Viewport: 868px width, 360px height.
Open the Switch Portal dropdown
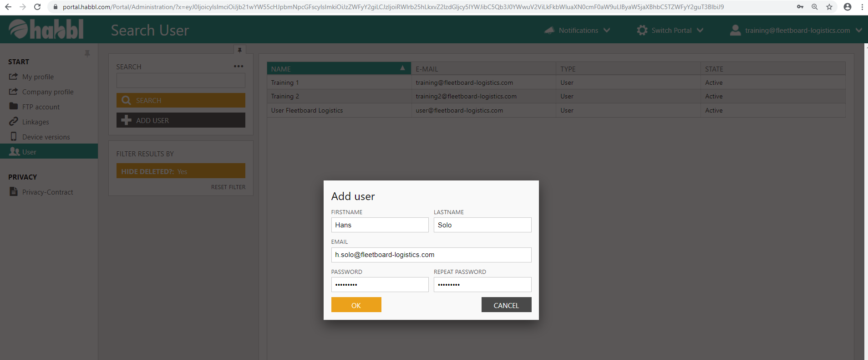[670, 31]
